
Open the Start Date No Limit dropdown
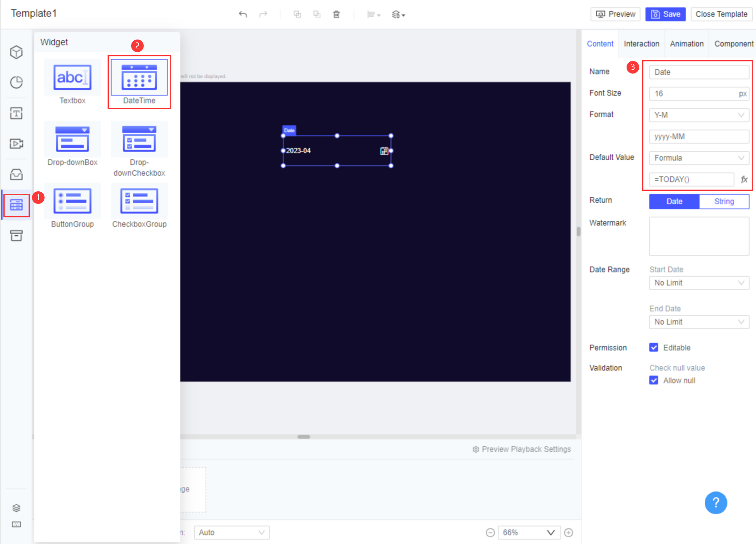[x=698, y=283]
